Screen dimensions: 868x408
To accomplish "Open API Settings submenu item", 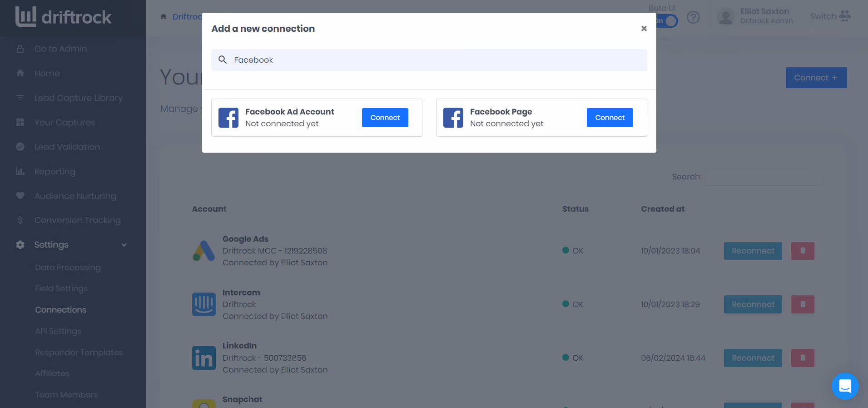I will tap(58, 331).
